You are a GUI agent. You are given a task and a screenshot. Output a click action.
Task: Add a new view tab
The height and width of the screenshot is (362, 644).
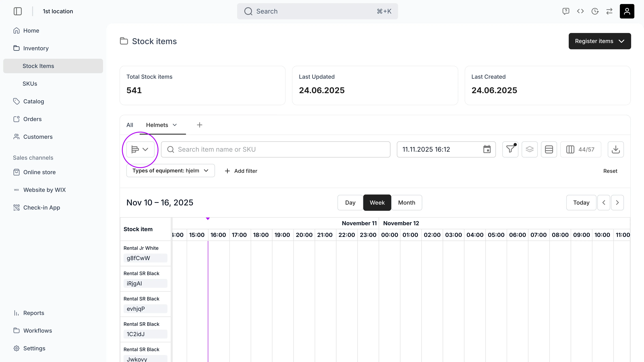[200, 125]
